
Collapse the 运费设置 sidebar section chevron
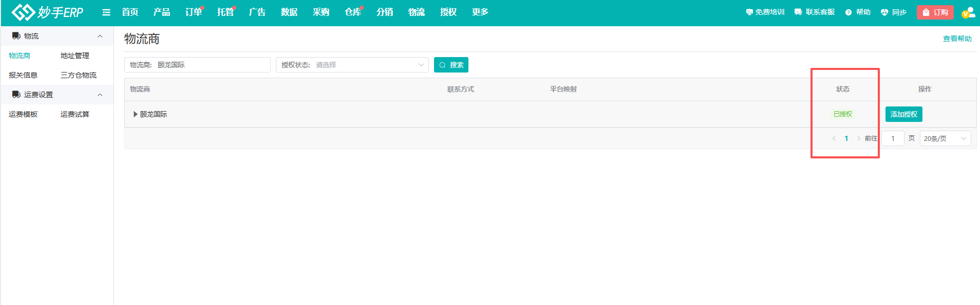(x=100, y=95)
